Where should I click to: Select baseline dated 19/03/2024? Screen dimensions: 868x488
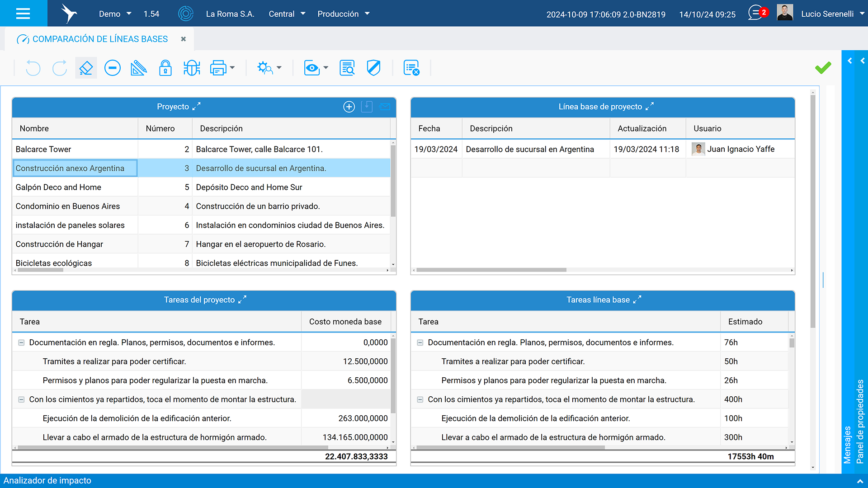[603, 149]
